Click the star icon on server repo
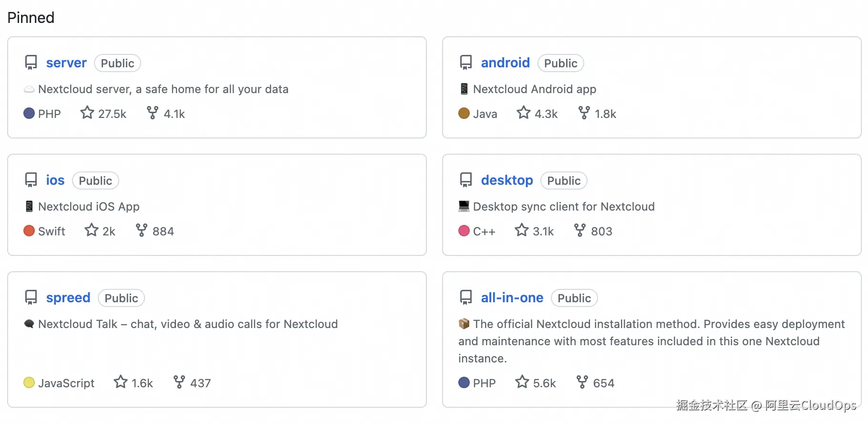This screenshot has width=868, height=424. pyautogui.click(x=87, y=113)
